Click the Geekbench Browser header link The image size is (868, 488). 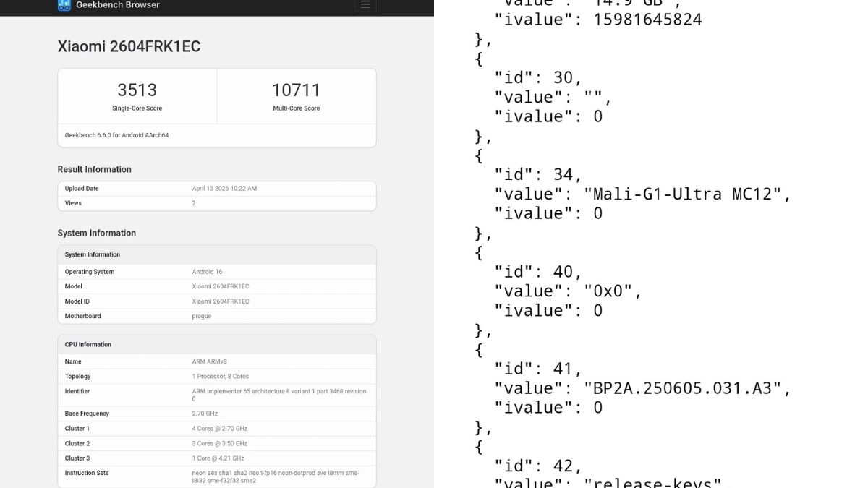pos(118,5)
